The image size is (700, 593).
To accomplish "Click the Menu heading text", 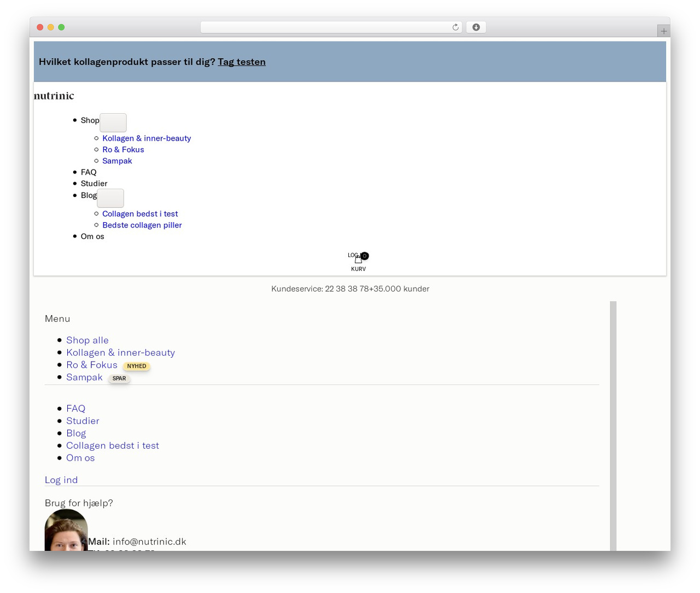I will click(x=57, y=318).
